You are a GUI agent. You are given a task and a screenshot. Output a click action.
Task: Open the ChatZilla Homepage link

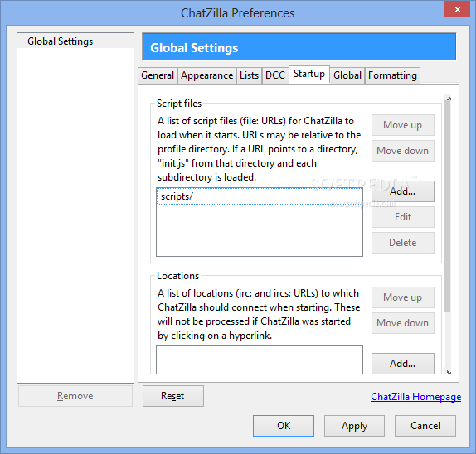pos(416,397)
